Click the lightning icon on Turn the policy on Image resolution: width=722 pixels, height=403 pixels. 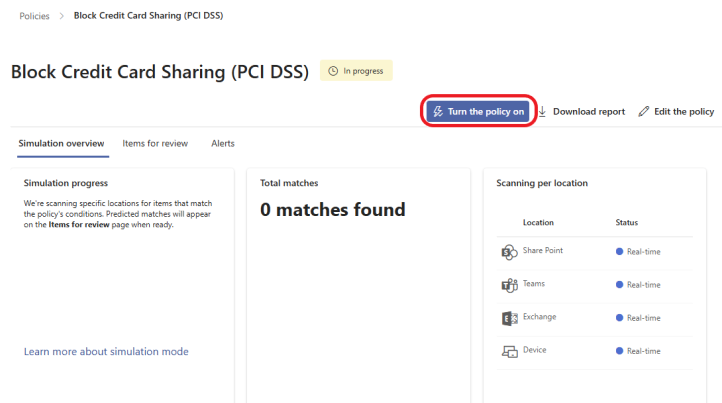pyautogui.click(x=438, y=111)
